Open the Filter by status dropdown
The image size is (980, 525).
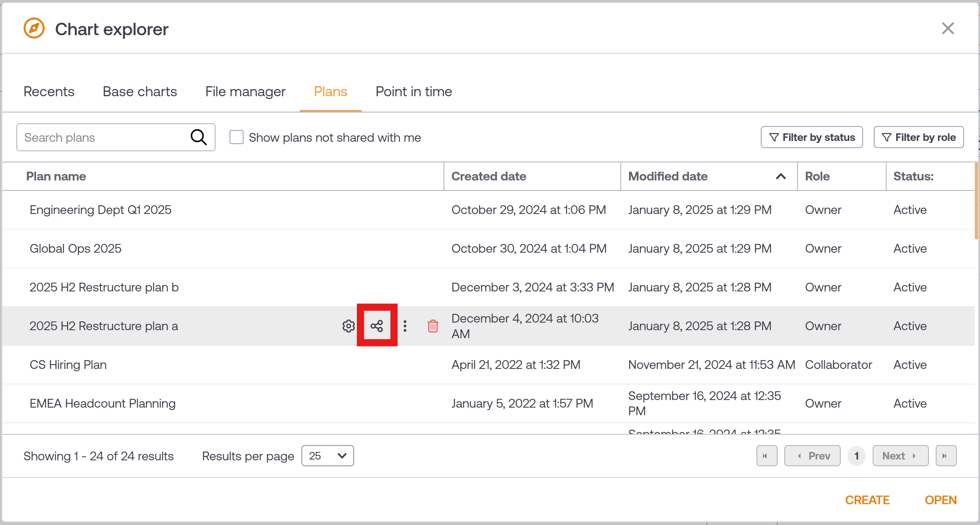click(812, 137)
